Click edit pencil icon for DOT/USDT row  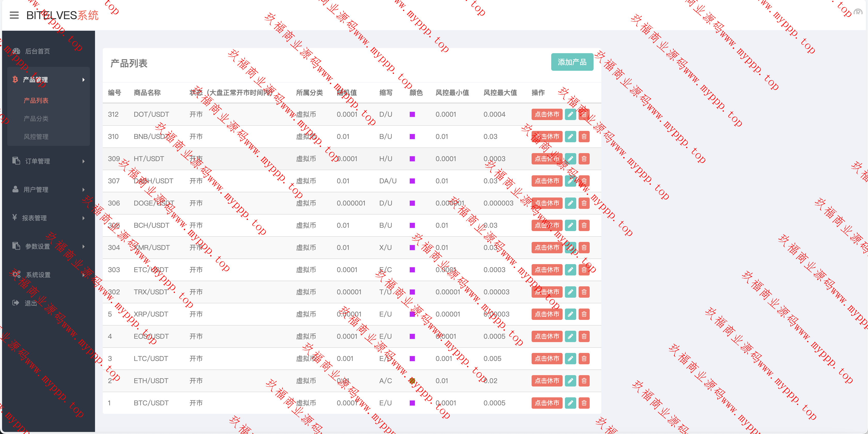click(x=570, y=115)
